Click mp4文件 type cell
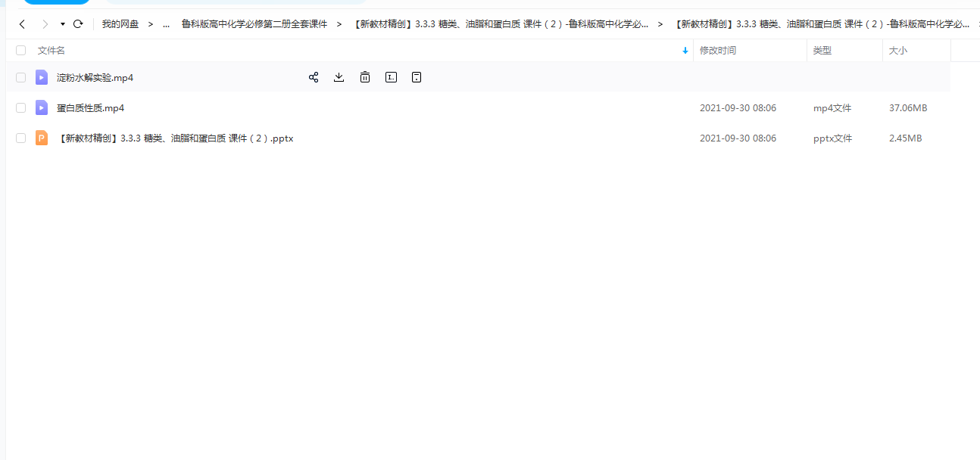The height and width of the screenshot is (460, 980). [x=832, y=108]
